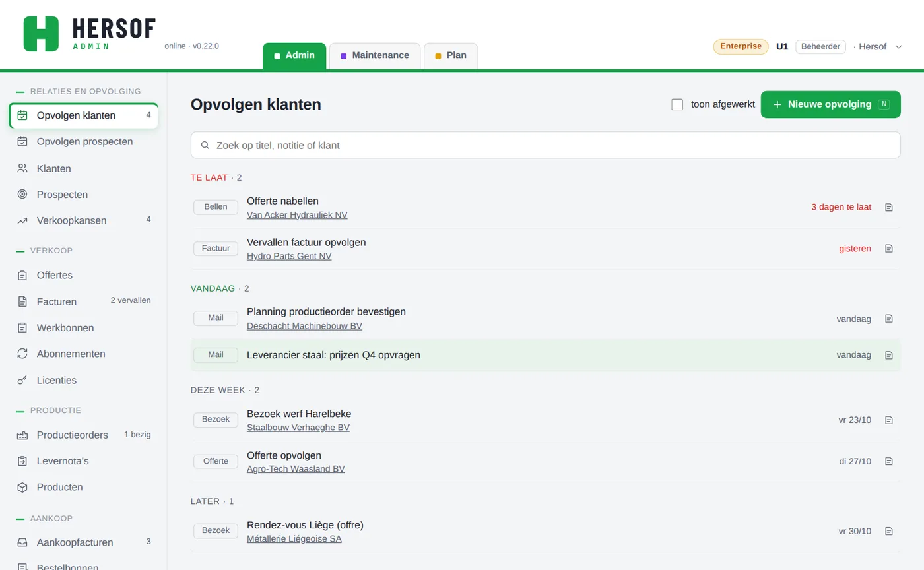
Task: Click the Hersof H logo icon
Action: point(41,34)
